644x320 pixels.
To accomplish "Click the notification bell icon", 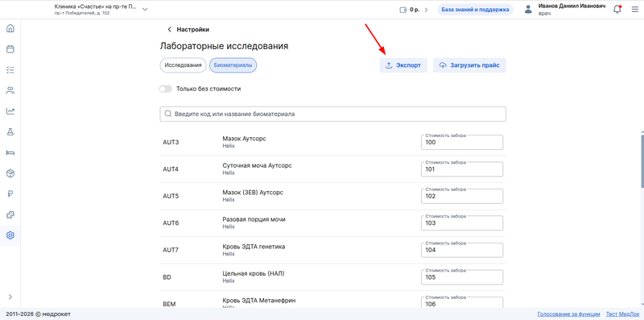I will pyautogui.click(x=617, y=10).
